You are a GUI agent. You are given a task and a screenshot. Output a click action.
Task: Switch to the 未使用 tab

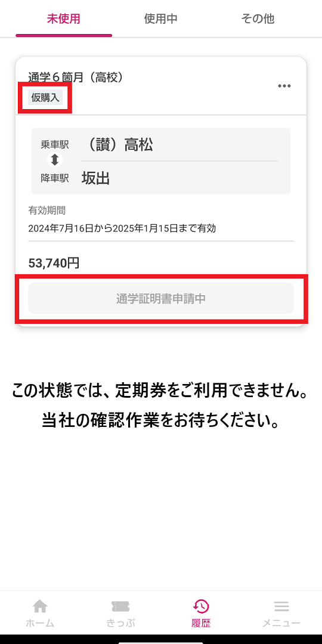tap(64, 19)
